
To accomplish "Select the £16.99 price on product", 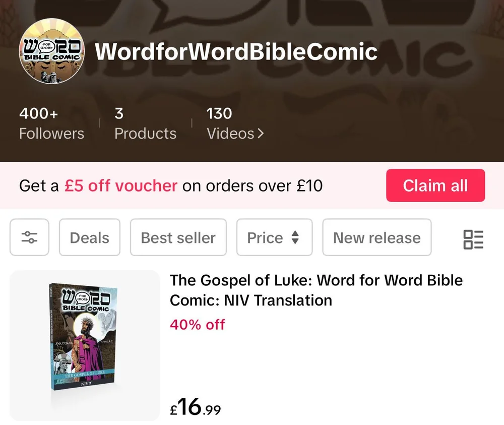I will (x=196, y=407).
